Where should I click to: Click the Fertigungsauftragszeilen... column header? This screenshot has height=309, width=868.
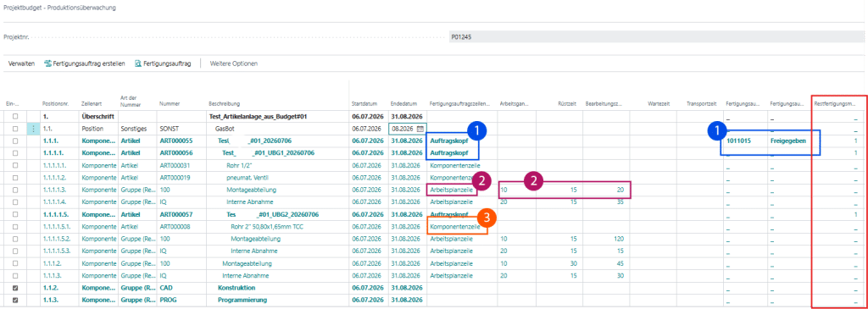(x=459, y=103)
